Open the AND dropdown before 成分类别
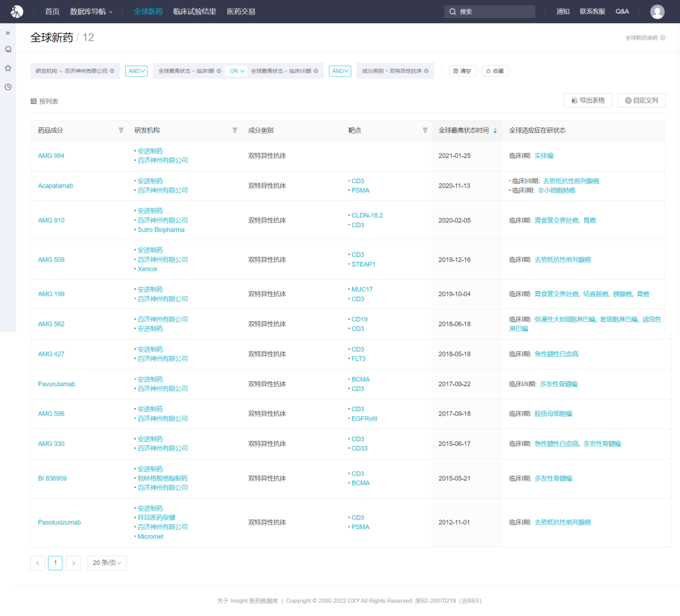The image size is (680, 616). point(340,71)
